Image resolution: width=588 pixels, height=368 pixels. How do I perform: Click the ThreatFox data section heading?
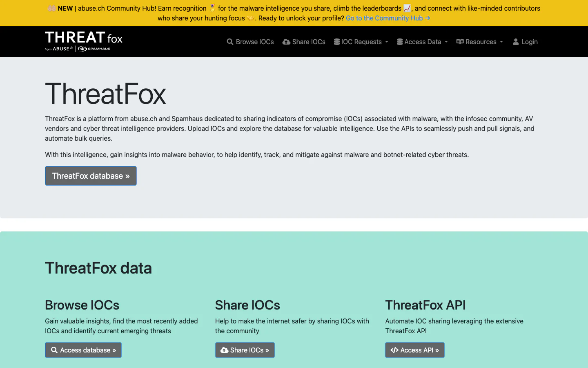click(98, 268)
